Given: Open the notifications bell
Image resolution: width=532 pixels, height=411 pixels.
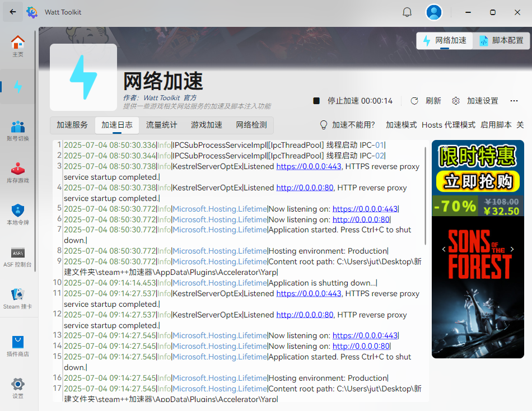Looking at the screenshot, I should (407, 12).
